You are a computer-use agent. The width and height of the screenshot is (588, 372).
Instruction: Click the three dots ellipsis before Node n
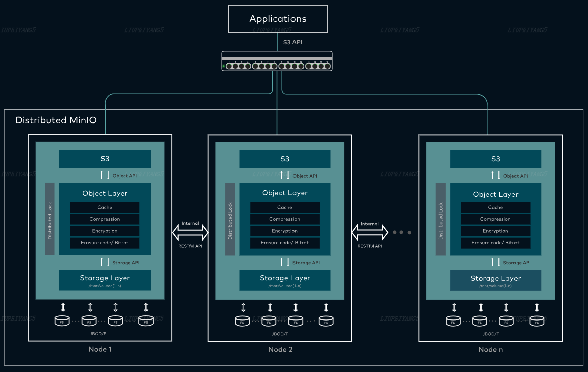tap(402, 232)
